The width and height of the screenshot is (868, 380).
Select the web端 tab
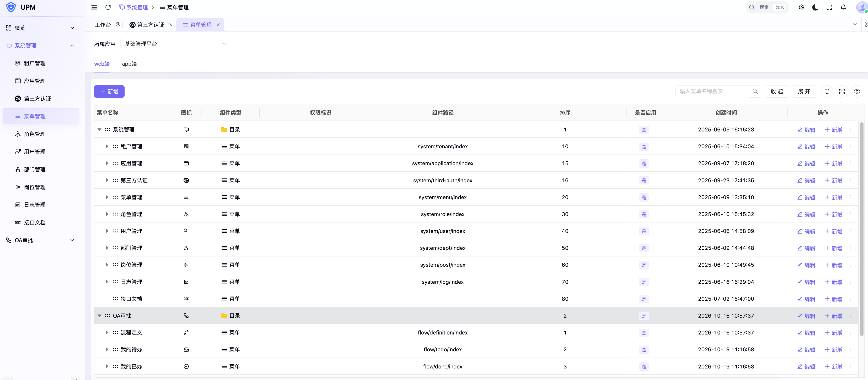[102, 64]
